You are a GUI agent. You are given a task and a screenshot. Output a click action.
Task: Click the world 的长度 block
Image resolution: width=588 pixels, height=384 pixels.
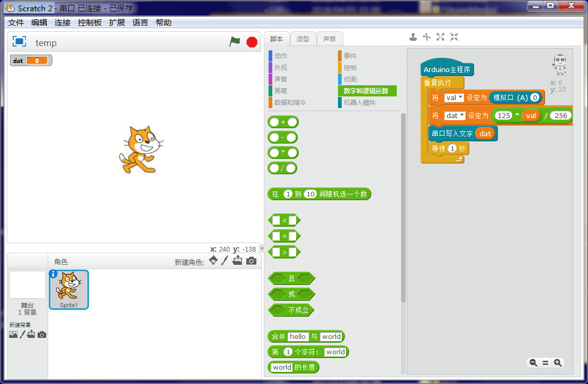293,367
